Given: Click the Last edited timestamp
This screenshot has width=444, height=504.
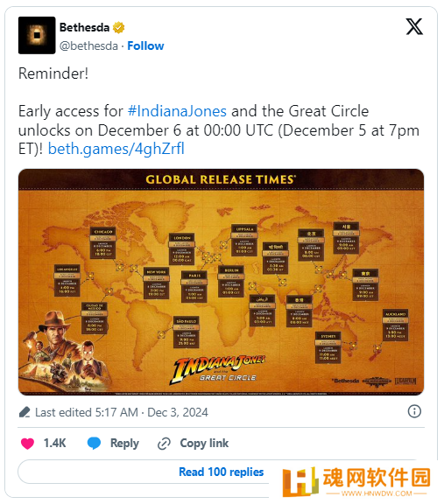Looking at the screenshot, I should (122, 412).
